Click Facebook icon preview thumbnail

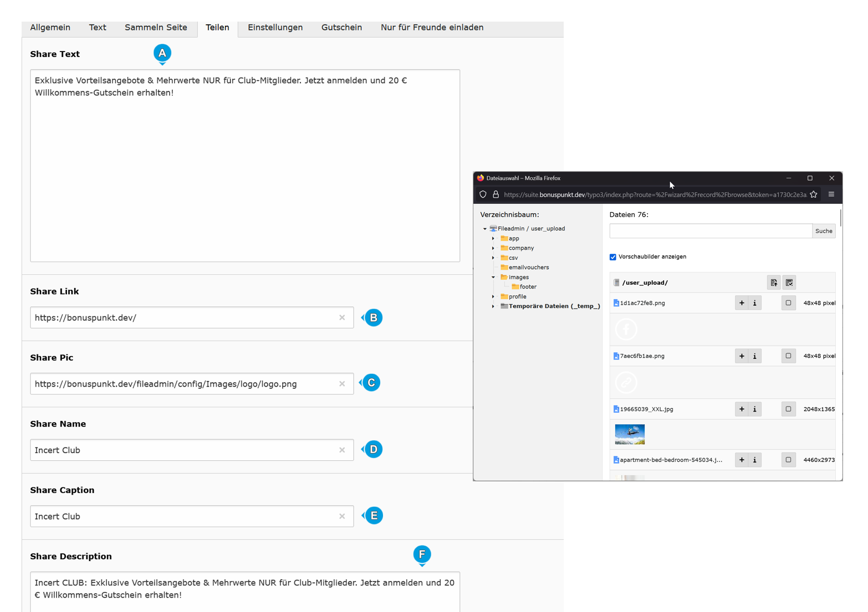[x=626, y=330]
